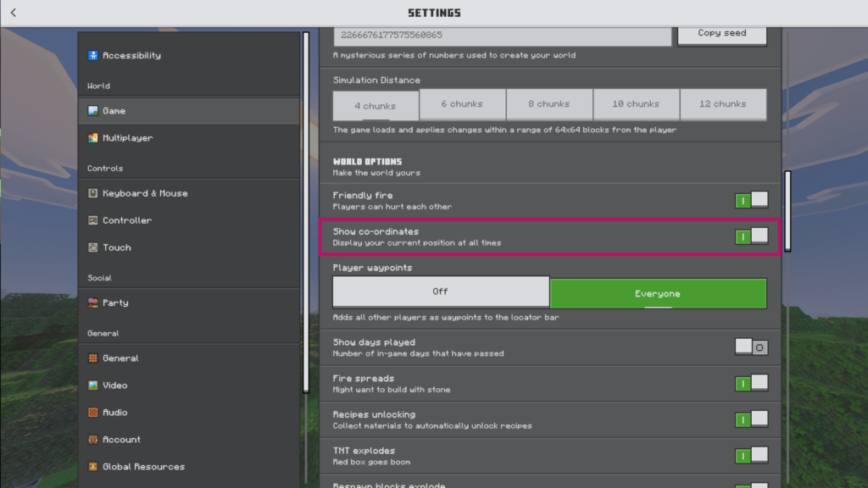
Task: Click the Controller icon
Action: (93, 220)
